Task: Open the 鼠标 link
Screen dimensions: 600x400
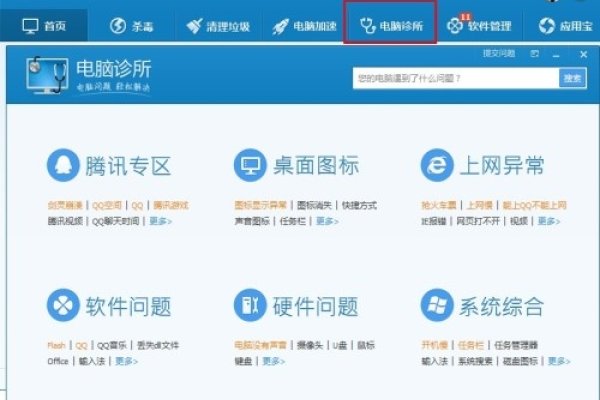Action: click(366, 346)
